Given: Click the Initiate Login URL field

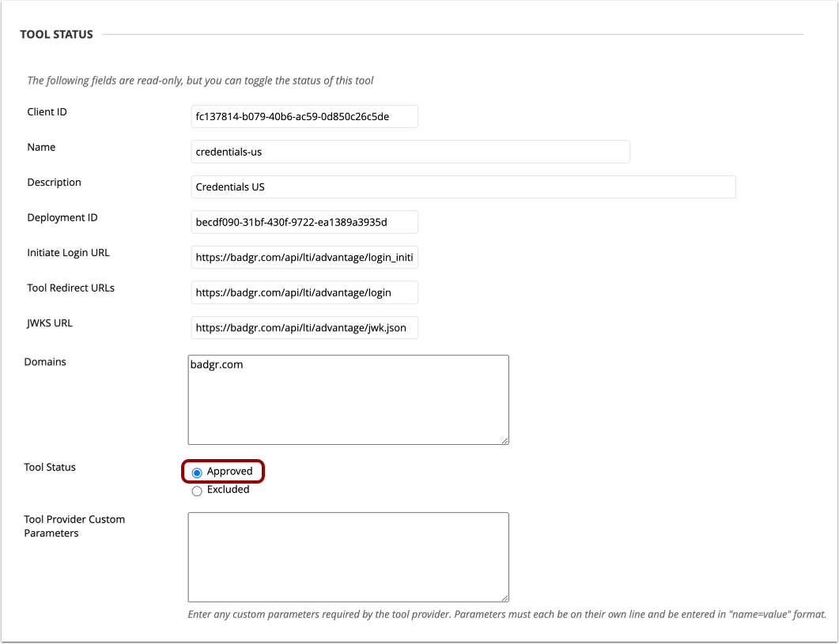Looking at the screenshot, I should pos(304,257).
